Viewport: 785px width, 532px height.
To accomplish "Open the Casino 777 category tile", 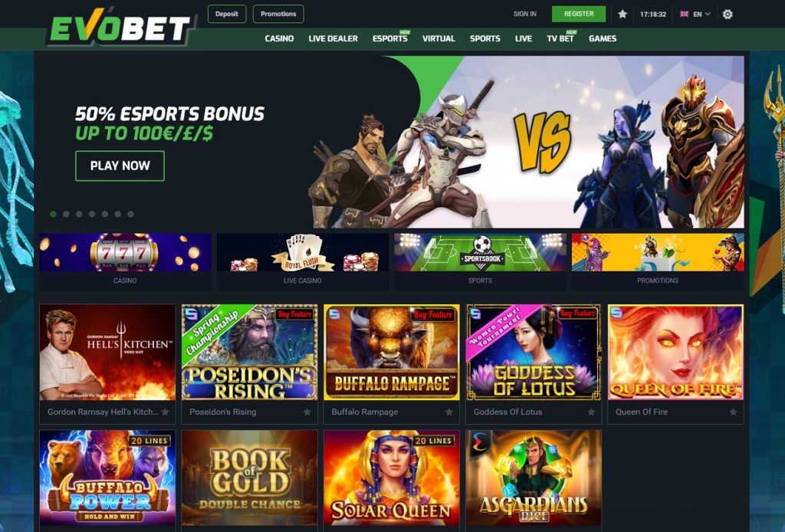I will [125, 261].
